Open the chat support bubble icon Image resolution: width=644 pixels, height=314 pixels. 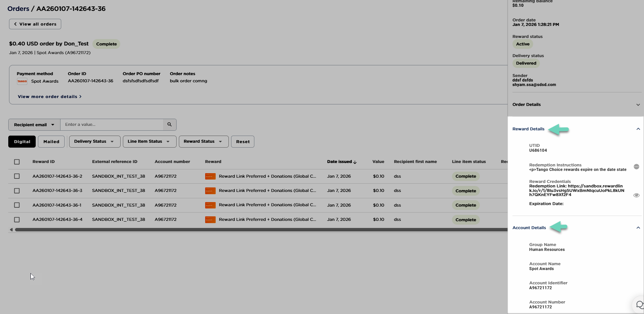(639, 305)
